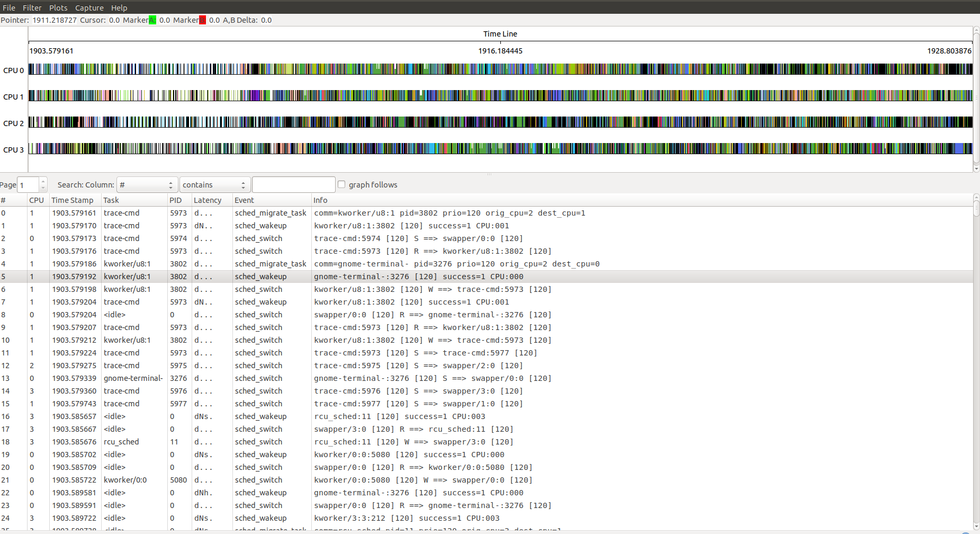This screenshot has height=534, width=980.
Task: Click the Latency column header
Action: [206, 200]
